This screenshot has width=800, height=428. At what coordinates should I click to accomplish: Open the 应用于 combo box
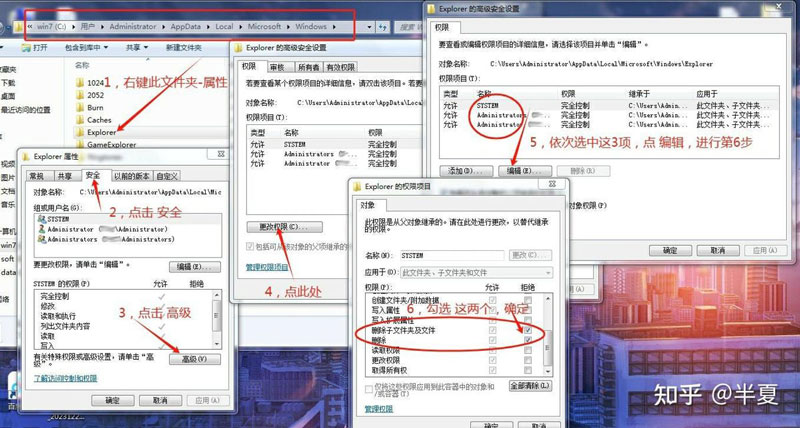pyautogui.click(x=477, y=272)
